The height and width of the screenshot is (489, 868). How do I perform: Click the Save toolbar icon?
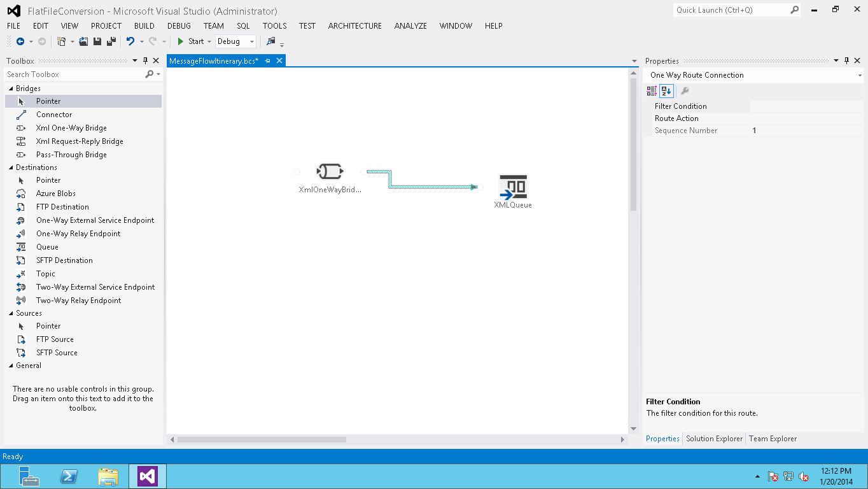97,41
